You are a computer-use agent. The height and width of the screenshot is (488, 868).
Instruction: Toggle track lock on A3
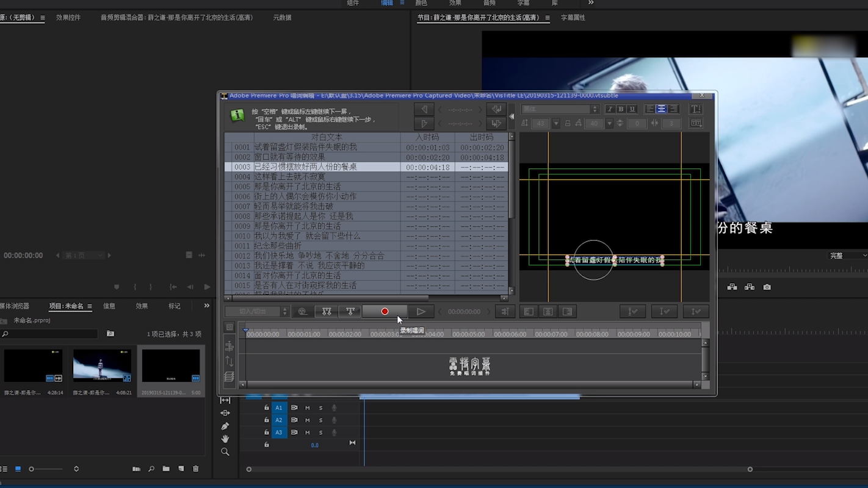(x=266, y=432)
